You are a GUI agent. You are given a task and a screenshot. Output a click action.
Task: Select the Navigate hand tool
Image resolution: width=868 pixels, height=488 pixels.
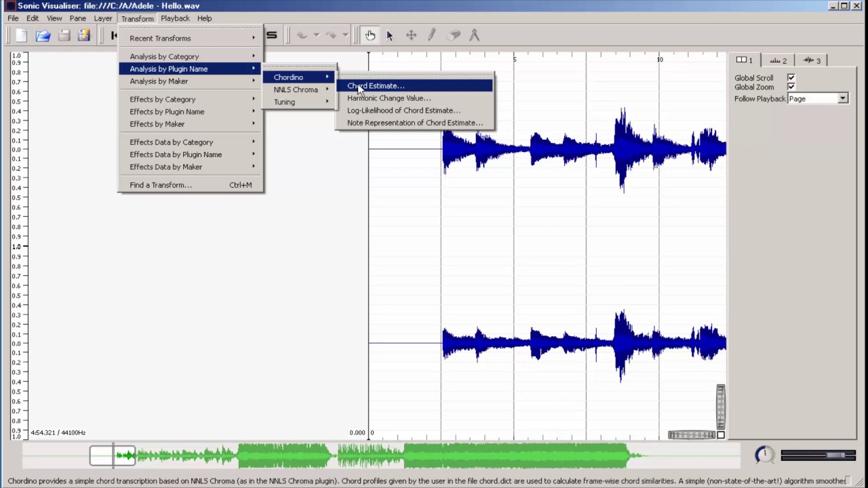pyautogui.click(x=370, y=35)
